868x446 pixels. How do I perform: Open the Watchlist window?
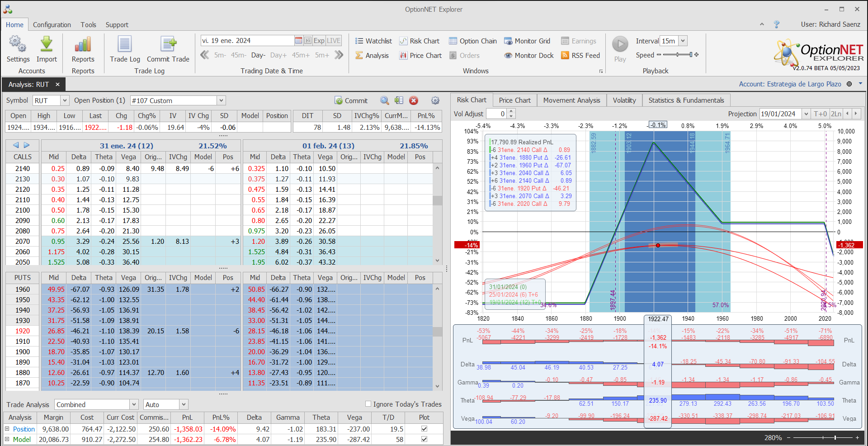pyautogui.click(x=373, y=41)
